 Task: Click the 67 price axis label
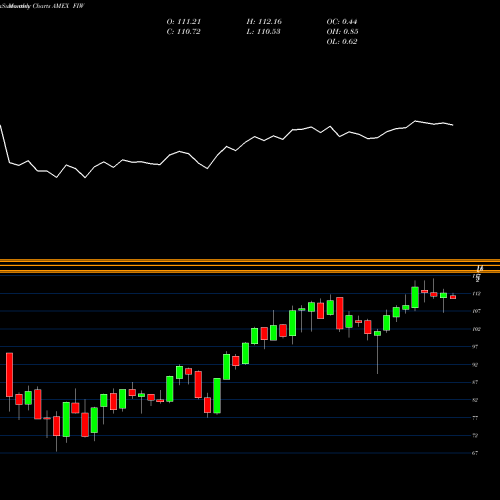coord(475,453)
